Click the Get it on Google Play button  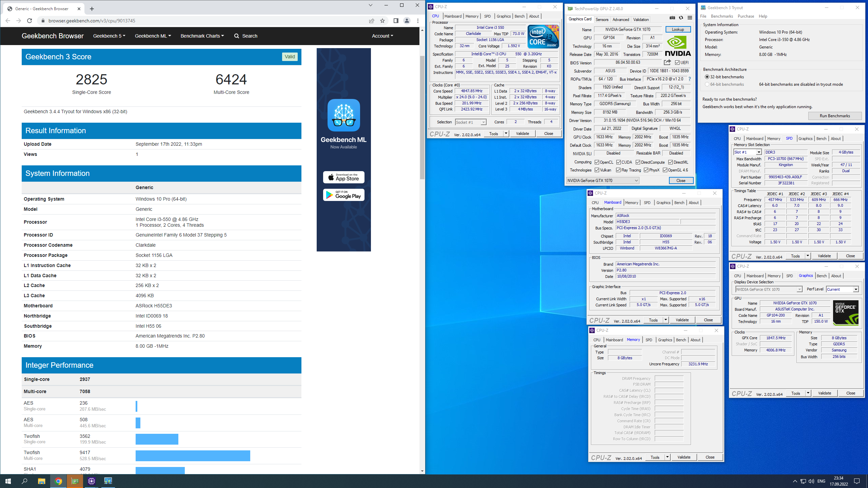[x=343, y=195]
